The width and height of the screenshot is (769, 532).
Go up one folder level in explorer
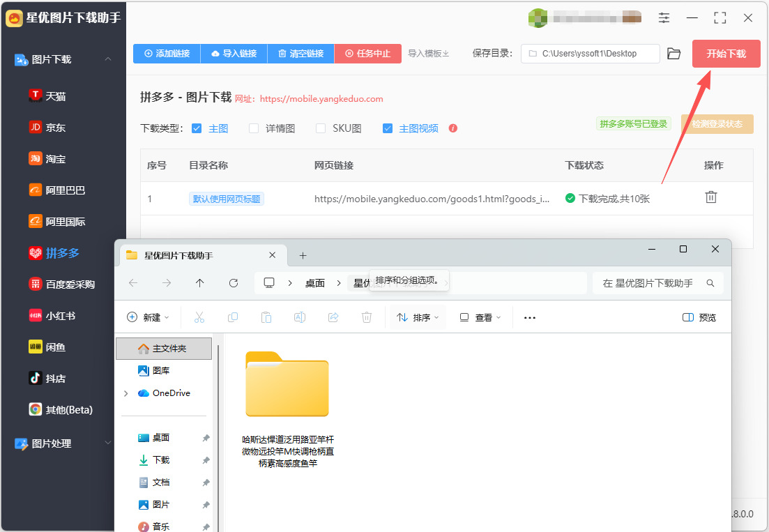199,283
